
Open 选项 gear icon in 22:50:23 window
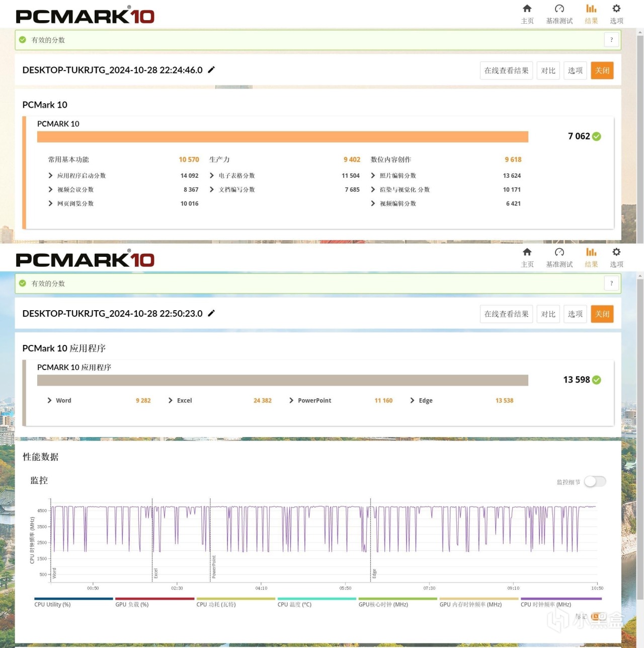[x=616, y=252]
